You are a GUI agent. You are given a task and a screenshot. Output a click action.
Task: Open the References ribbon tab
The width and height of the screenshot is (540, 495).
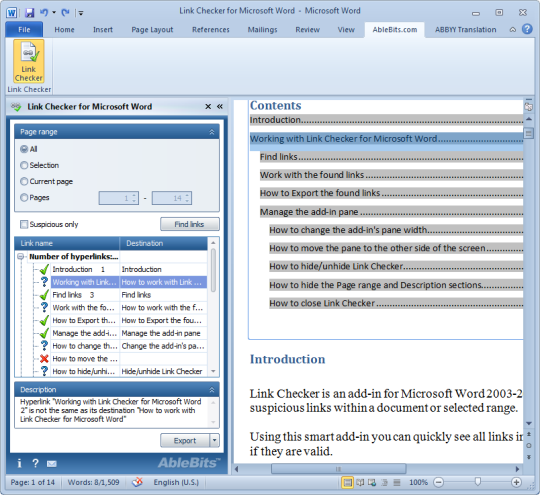pos(211,30)
